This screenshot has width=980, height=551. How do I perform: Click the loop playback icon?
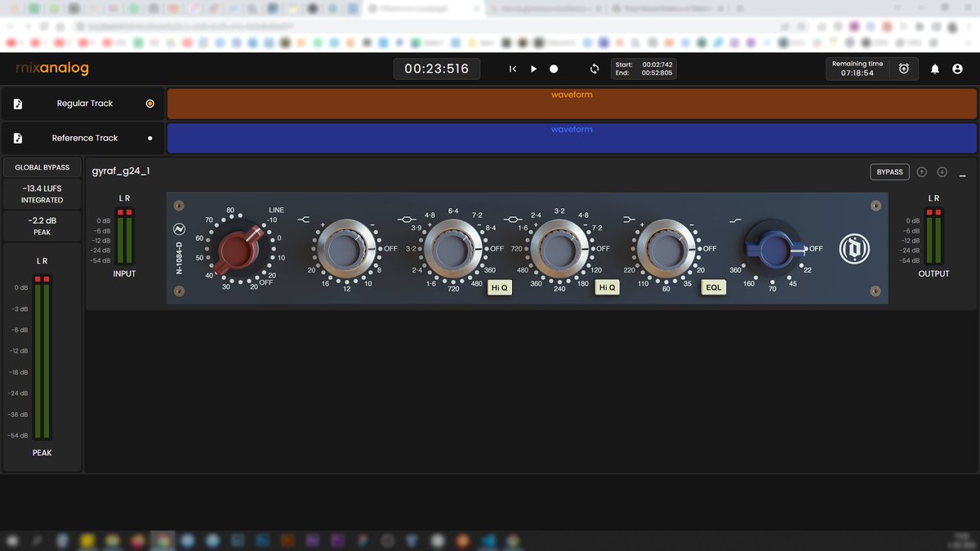click(x=595, y=69)
